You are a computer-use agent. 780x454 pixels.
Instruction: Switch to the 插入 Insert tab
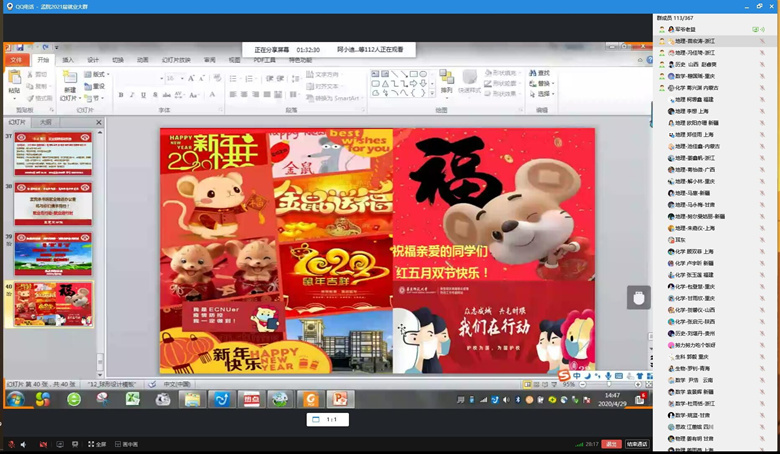(x=68, y=60)
